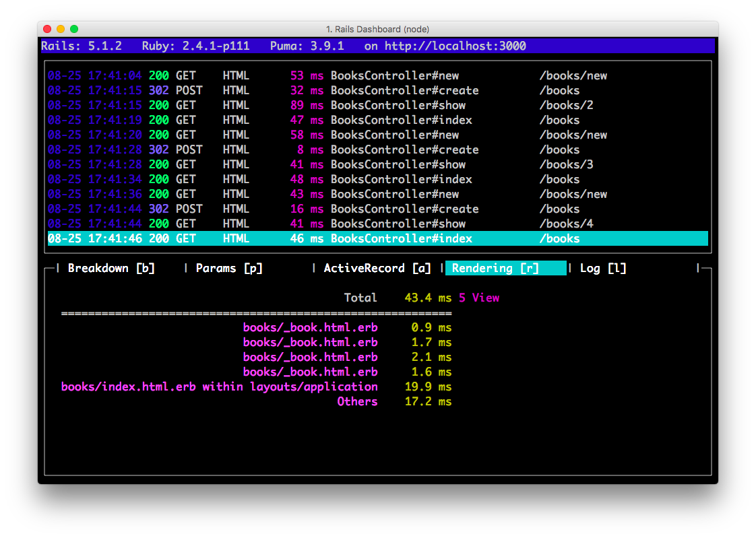
Task: Click the Ruby: 2.4.1-p111 version text
Action: pos(196,46)
